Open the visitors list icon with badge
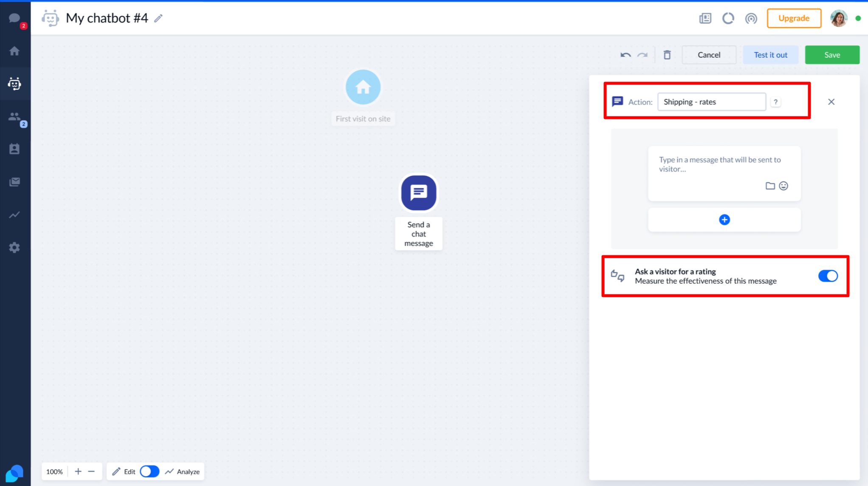Screen dimensions: 868x486 pos(14,116)
